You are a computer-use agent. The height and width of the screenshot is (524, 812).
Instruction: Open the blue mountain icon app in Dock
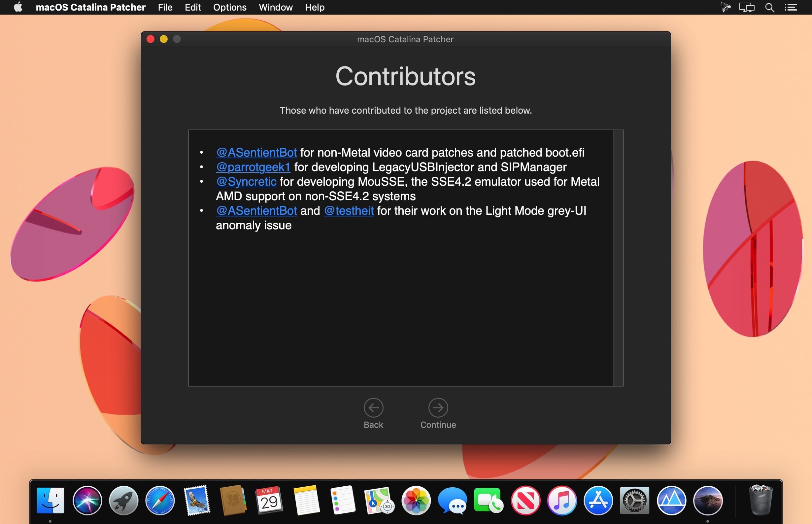(x=671, y=500)
